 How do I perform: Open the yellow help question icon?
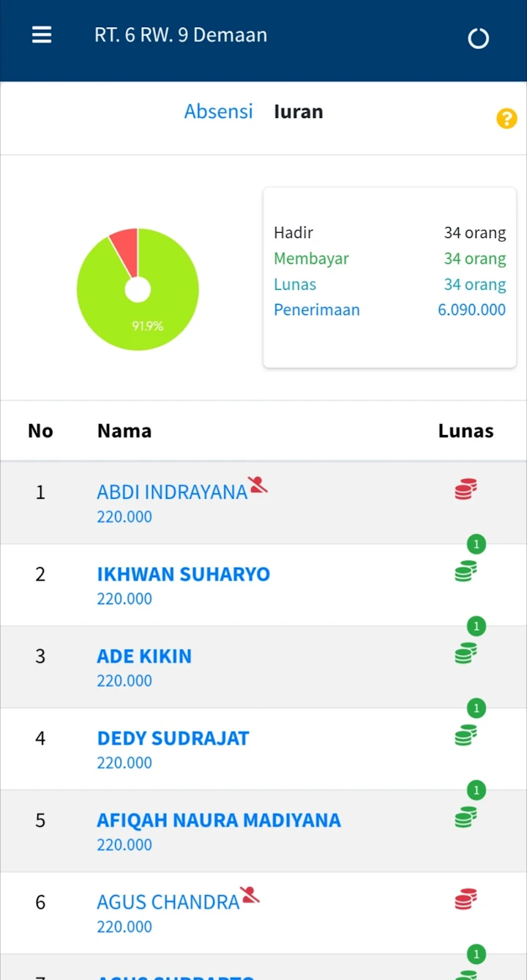tap(507, 119)
